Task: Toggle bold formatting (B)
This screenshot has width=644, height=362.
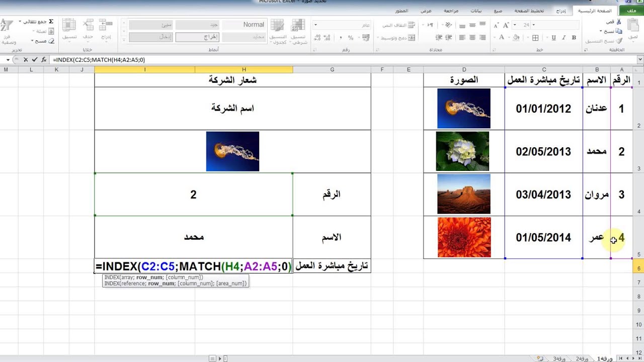Action: click(574, 38)
